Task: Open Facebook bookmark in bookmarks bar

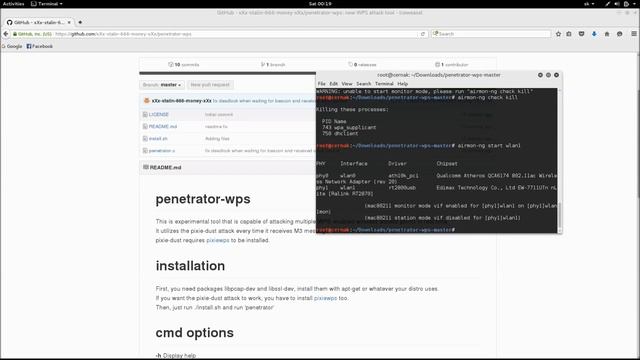Action: 40,46
